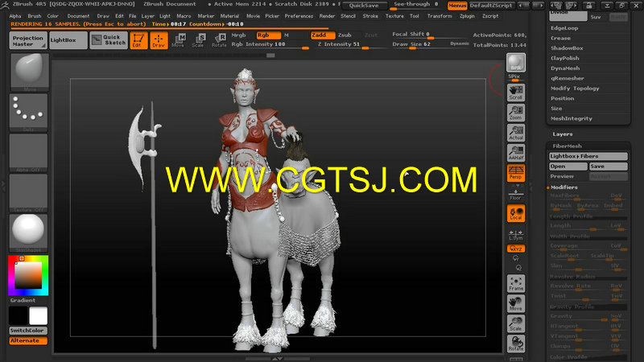Open the current brush thumbnail
Image resolution: width=644 pixels, height=362 pixels.
pos(29,72)
